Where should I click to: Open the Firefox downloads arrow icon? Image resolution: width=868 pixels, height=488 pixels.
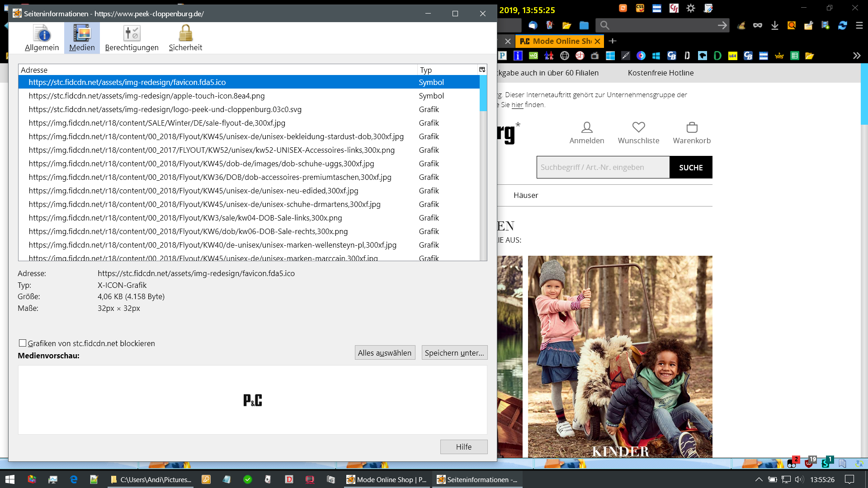(x=774, y=26)
